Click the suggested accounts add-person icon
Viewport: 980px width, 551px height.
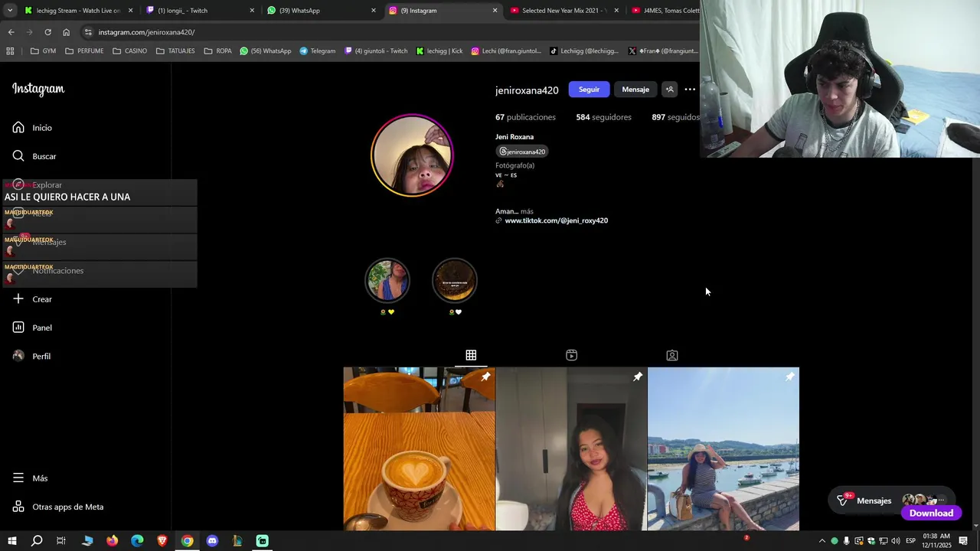670,90
